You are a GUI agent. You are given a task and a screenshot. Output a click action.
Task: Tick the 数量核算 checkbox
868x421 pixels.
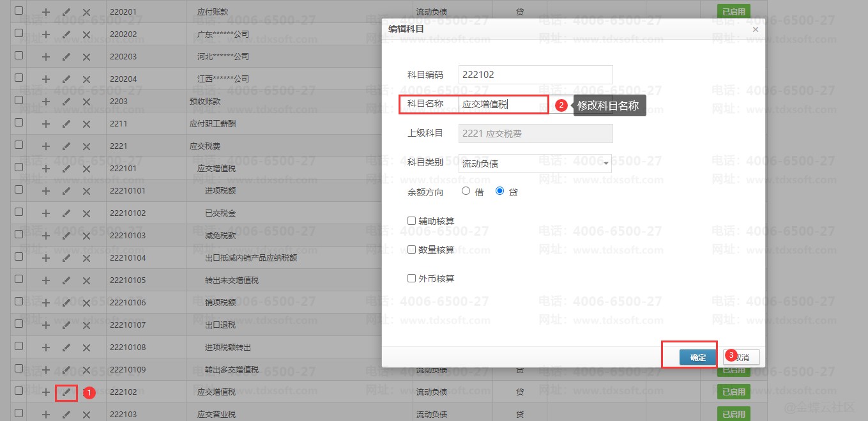coord(412,250)
